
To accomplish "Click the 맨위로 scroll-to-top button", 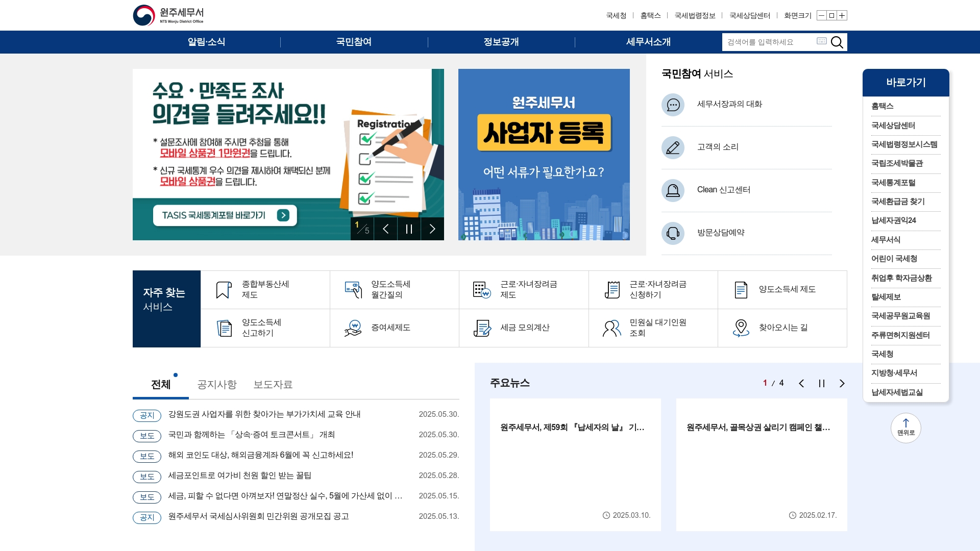I will (906, 428).
